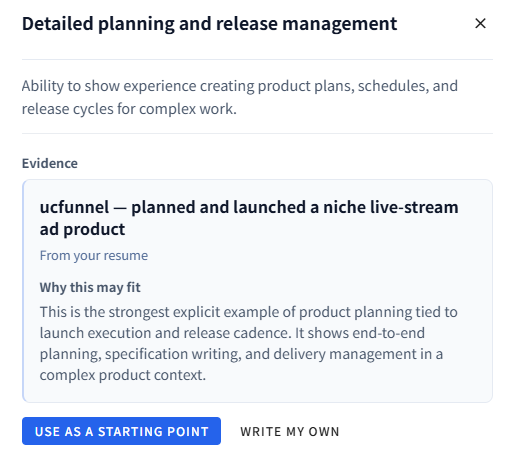Click the Evidence section label
The width and height of the screenshot is (517, 456).
50,163
